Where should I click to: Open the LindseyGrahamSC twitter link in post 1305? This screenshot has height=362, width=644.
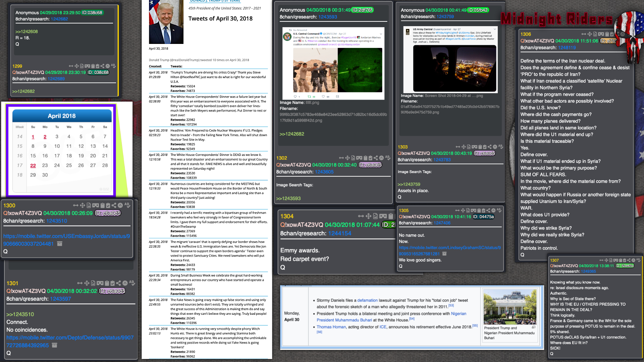point(449,251)
